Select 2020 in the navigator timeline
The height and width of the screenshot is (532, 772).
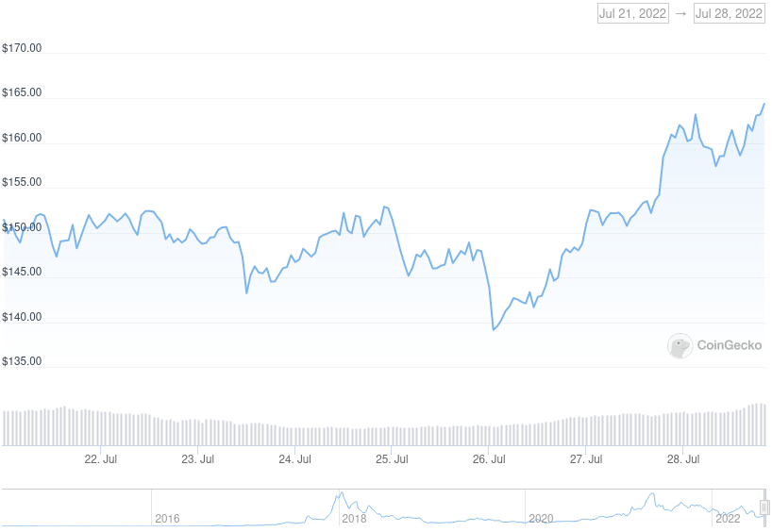pos(541,519)
